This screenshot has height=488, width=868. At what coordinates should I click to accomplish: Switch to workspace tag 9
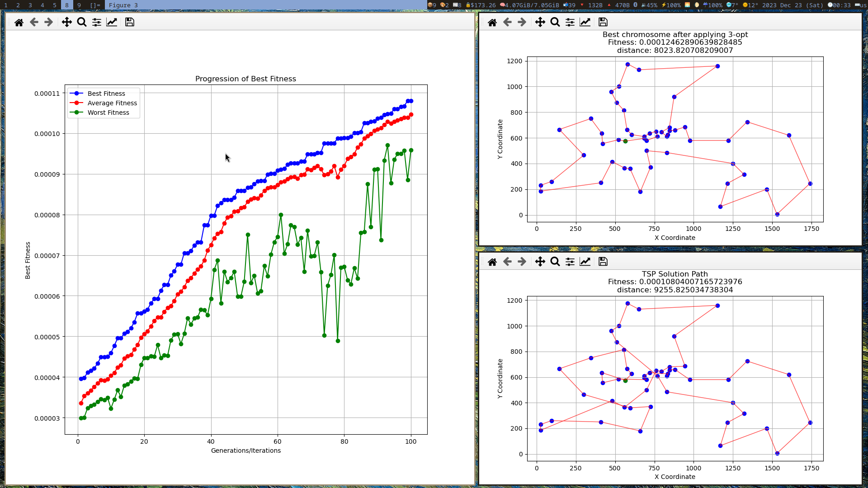click(79, 5)
